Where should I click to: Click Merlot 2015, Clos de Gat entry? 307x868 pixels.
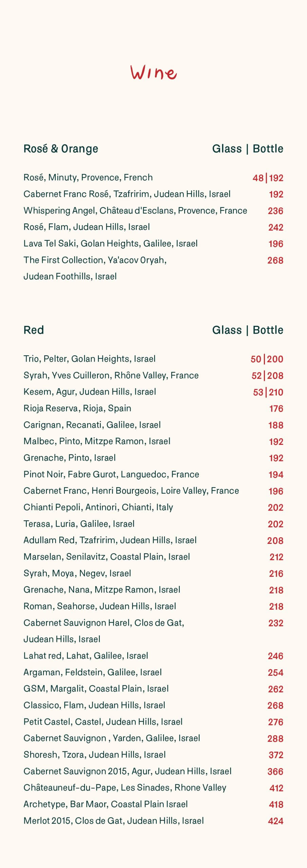pos(114,821)
